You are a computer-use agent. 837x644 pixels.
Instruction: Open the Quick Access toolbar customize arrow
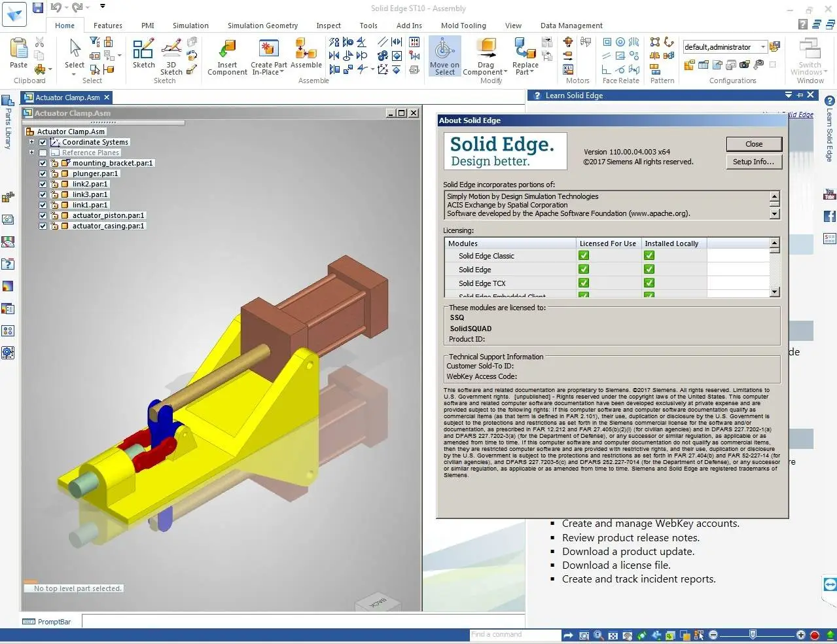tap(103, 7)
